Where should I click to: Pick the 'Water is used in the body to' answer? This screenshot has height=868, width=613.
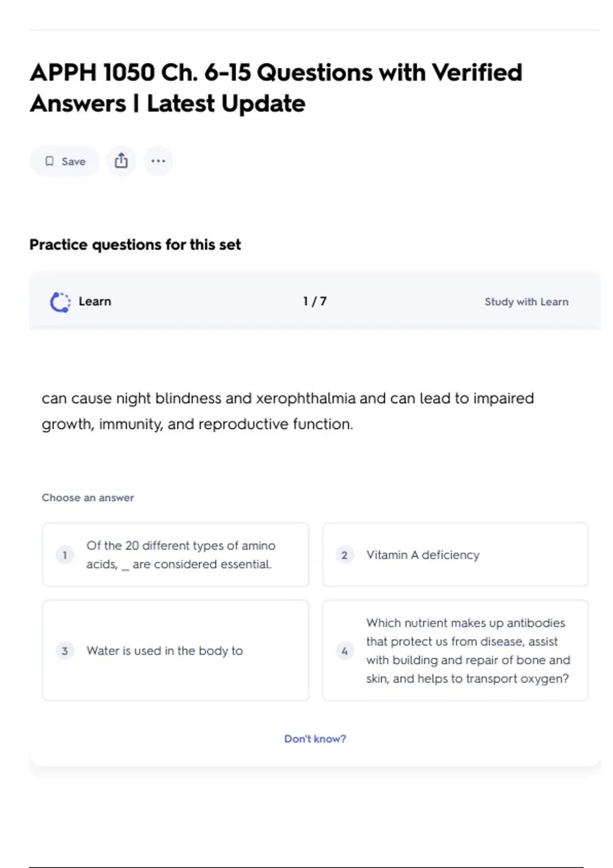(x=175, y=650)
